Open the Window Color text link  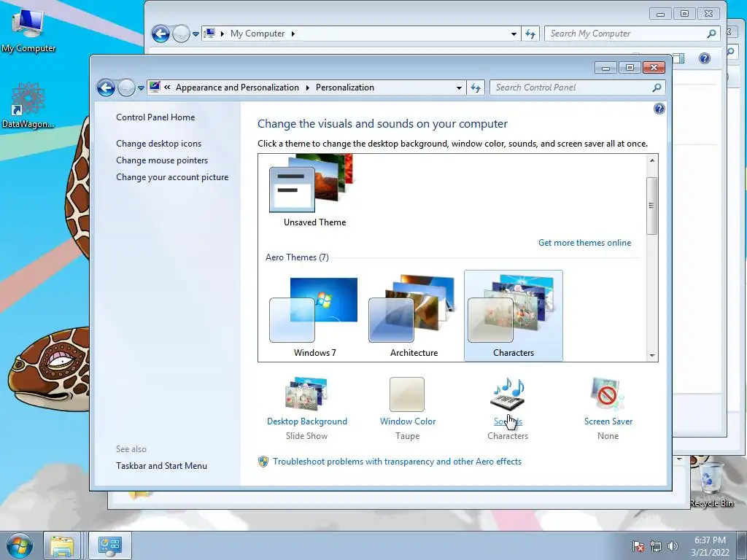click(408, 421)
